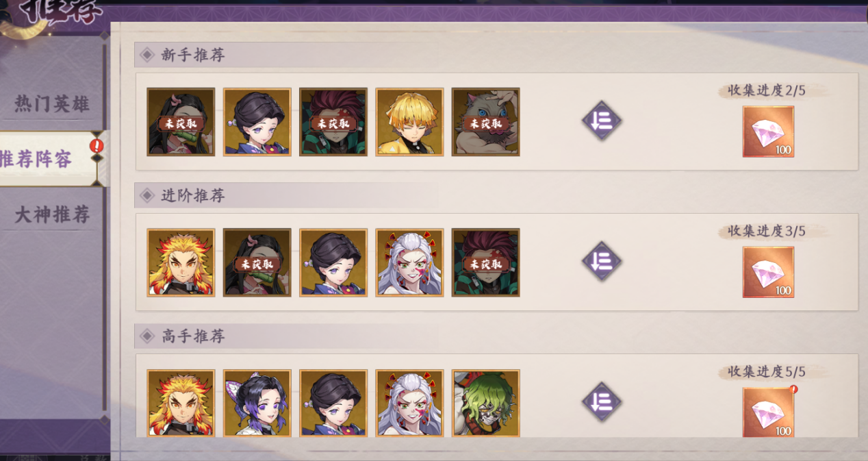The image size is (868, 461).
Task: Select white-haired demon hero in 进阶推荐 row
Action: coord(409,262)
